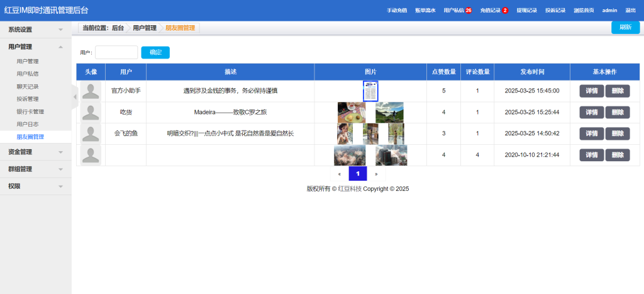
Task: Click the sidebar collapse arrow handle
Action: pos(75,96)
